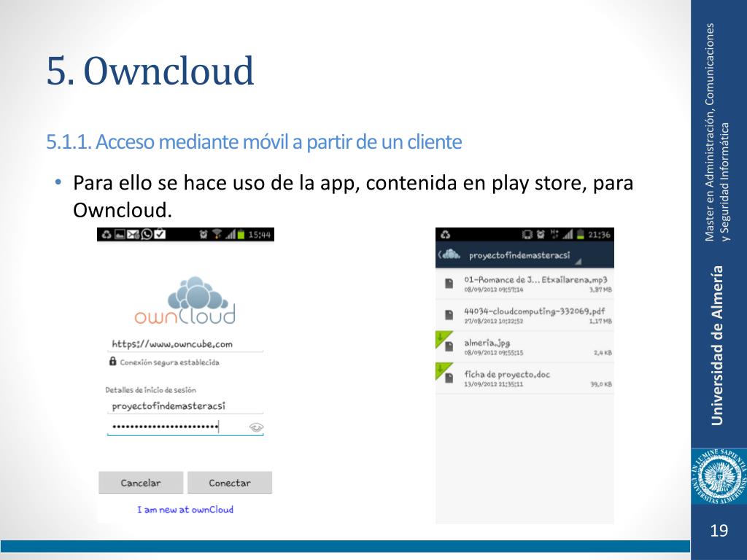The width and height of the screenshot is (747, 560).
Task: Tap the Wi-Fi icon in left phone status bar
Action: pos(217,234)
